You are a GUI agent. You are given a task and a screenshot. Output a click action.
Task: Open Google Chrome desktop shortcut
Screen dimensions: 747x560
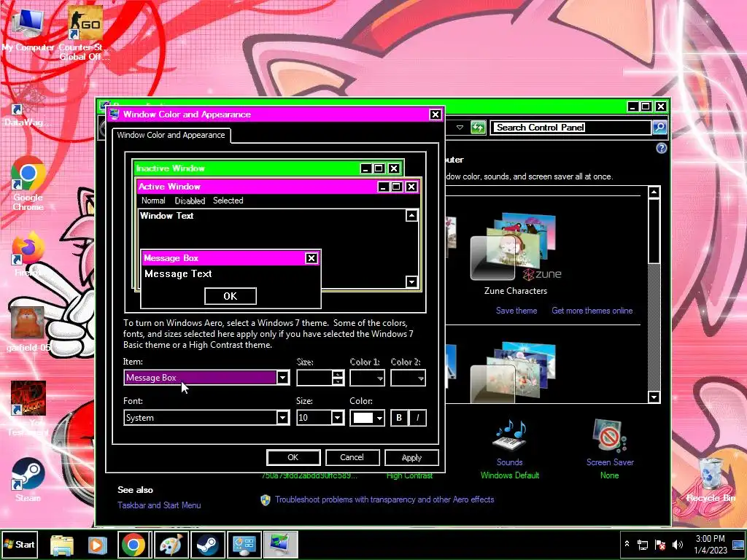click(x=28, y=183)
